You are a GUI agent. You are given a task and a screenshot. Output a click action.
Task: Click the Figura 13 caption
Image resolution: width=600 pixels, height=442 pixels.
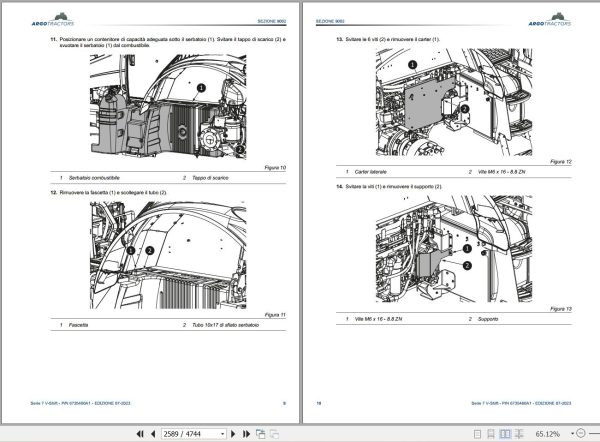point(561,308)
